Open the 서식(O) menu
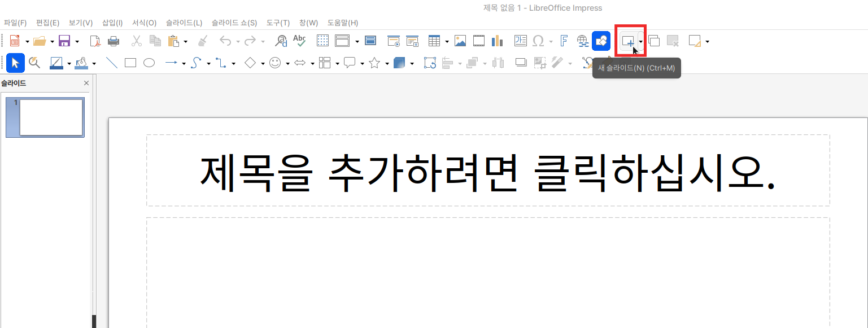Viewport: 868px width, 328px height. 144,23
